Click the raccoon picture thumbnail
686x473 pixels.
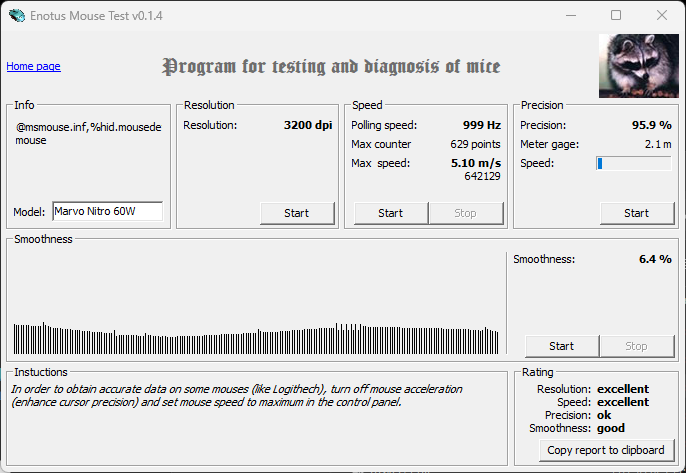click(x=637, y=66)
